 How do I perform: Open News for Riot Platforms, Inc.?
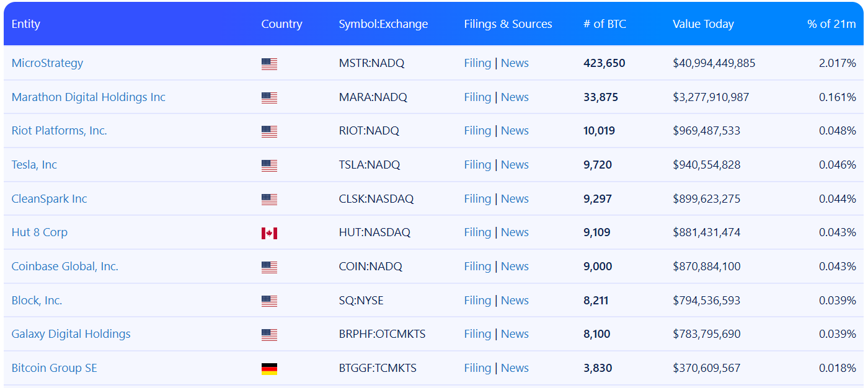tap(515, 131)
